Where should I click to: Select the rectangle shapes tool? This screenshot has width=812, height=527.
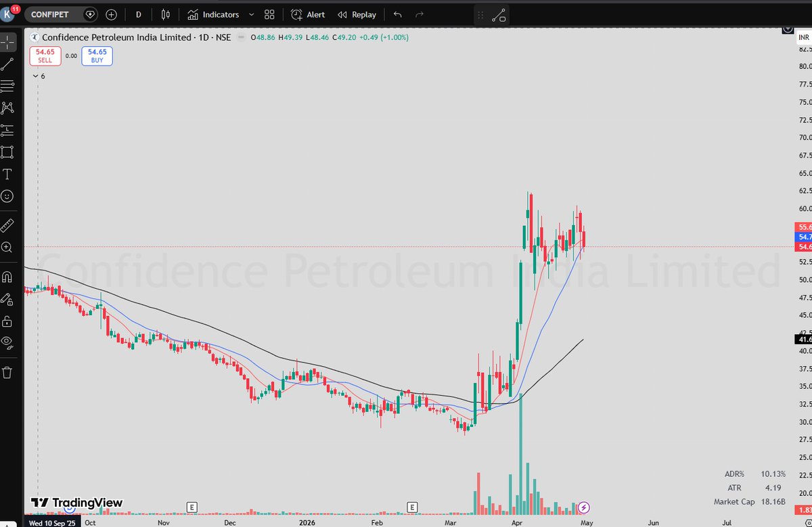[7, 152]
